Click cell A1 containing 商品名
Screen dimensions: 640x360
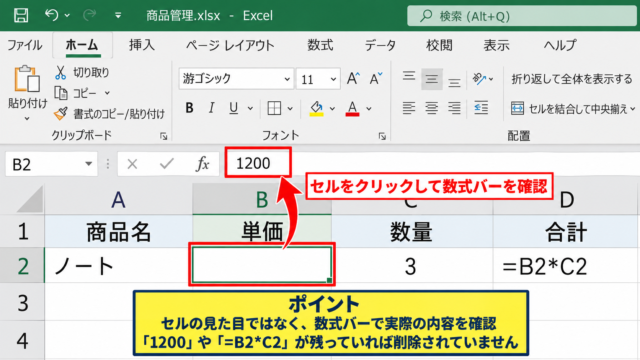pos(118,232)
